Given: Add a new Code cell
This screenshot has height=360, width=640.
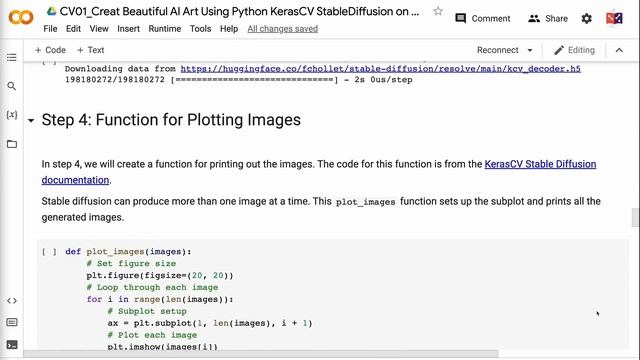Looking at the screenshot, I should (50, 50).
